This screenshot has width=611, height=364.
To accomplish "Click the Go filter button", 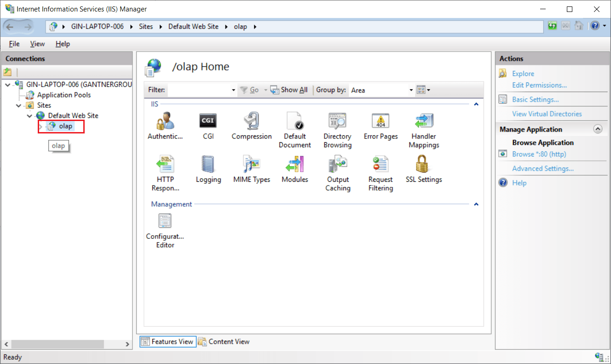I will pyautogui.click(x=249, y=90).
